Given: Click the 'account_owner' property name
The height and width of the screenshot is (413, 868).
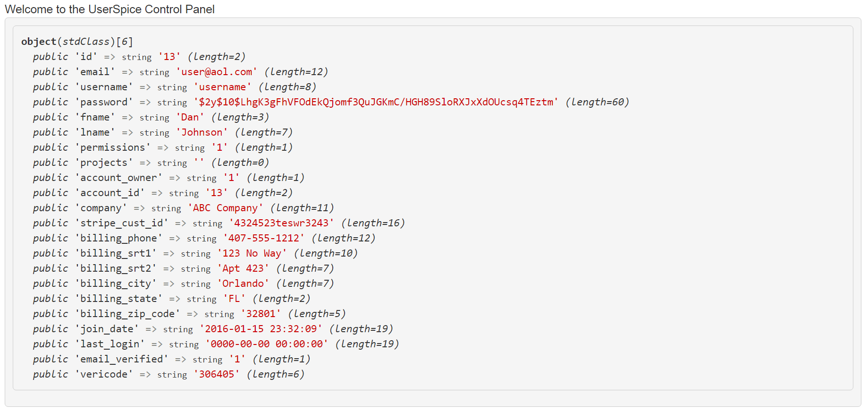Looking at the screenshot, I should (118, 178).
